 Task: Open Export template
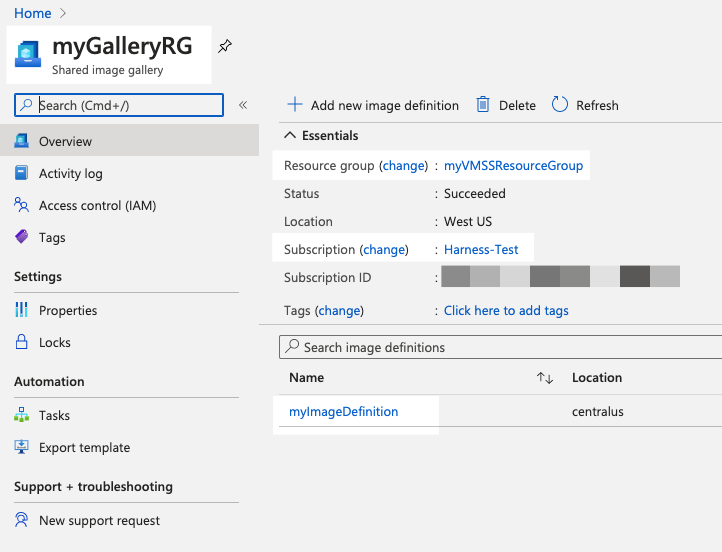click(x=85, y=448)
